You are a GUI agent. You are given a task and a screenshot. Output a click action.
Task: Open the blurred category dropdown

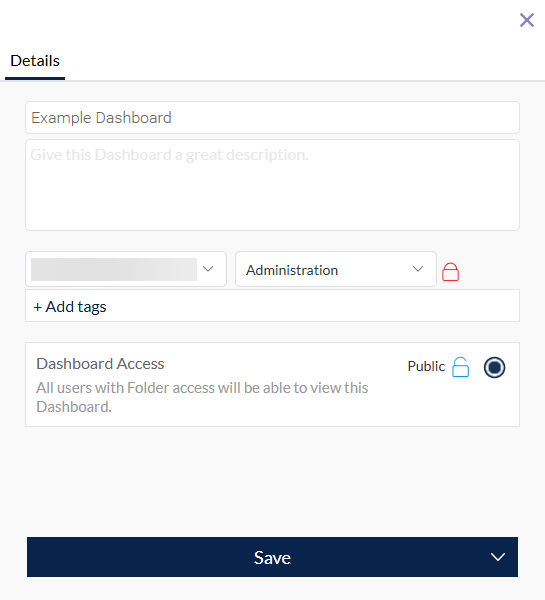click(126, 269)
